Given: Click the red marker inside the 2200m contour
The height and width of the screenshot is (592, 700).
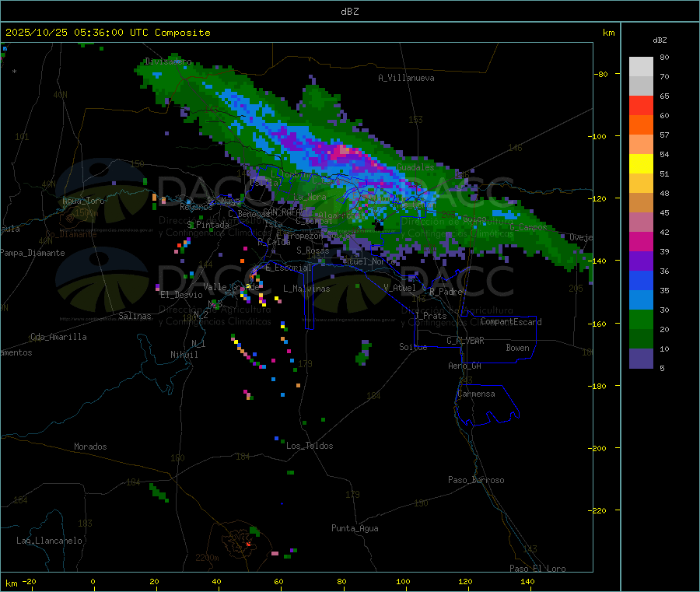Looking at the screenshot, I should 248,544.
